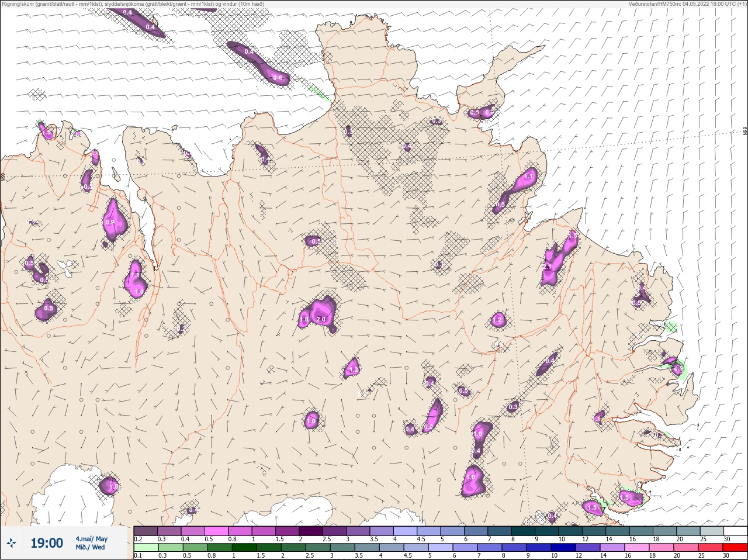
Task: Click the N99 label on the right map edge
Action: (x=745, y=132)
